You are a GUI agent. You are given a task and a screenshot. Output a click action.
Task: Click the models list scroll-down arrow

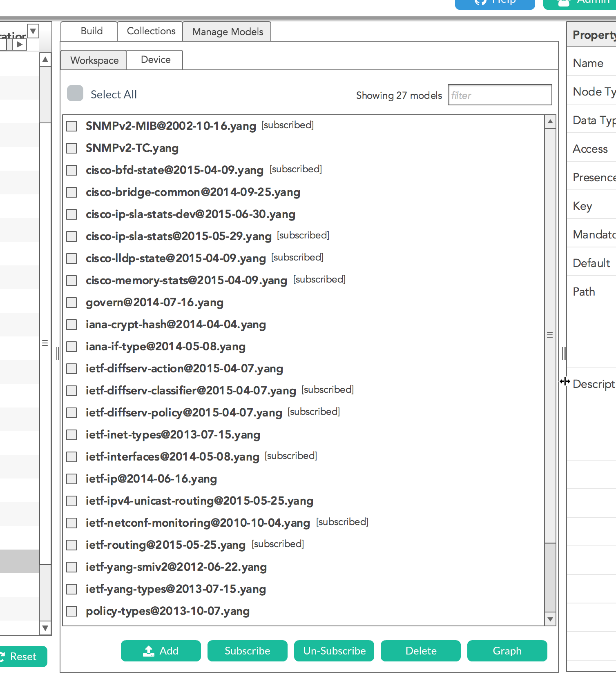click(x=550, y=619)
